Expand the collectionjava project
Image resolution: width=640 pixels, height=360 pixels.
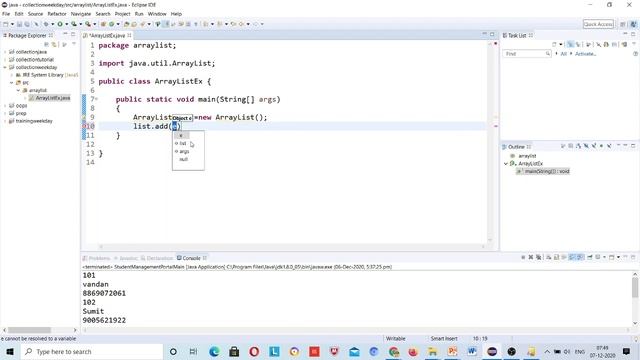tap(5, 52)
